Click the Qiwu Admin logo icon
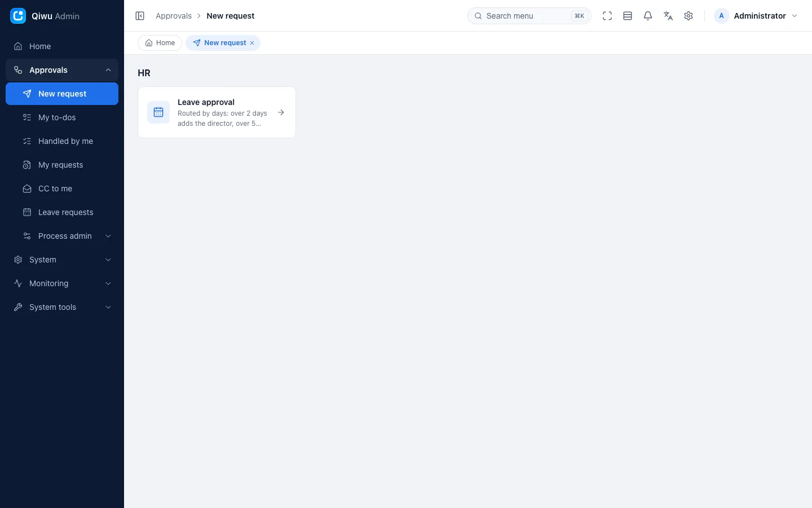Screen dimensions: 812x508 (18, 16)
